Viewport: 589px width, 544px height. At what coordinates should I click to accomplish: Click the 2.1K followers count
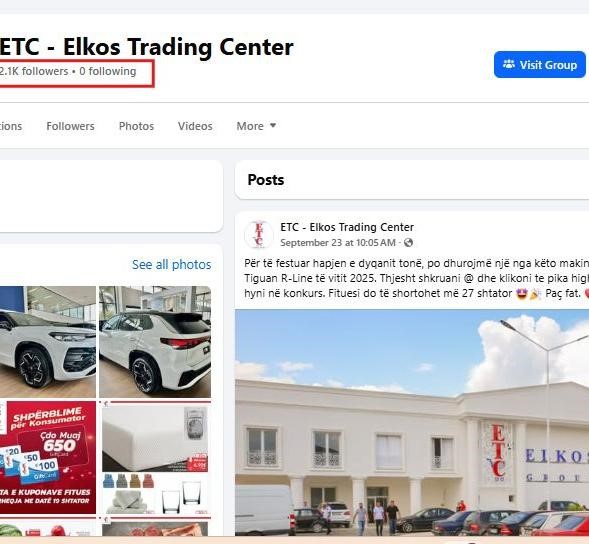tap(34, 71)
